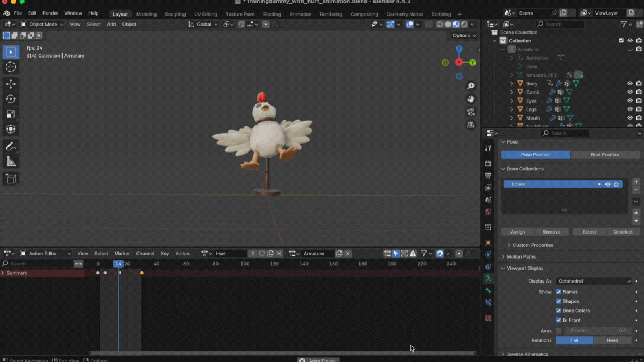Select the Scale tool
Screen dimensions: 644x362
[11, 114]
